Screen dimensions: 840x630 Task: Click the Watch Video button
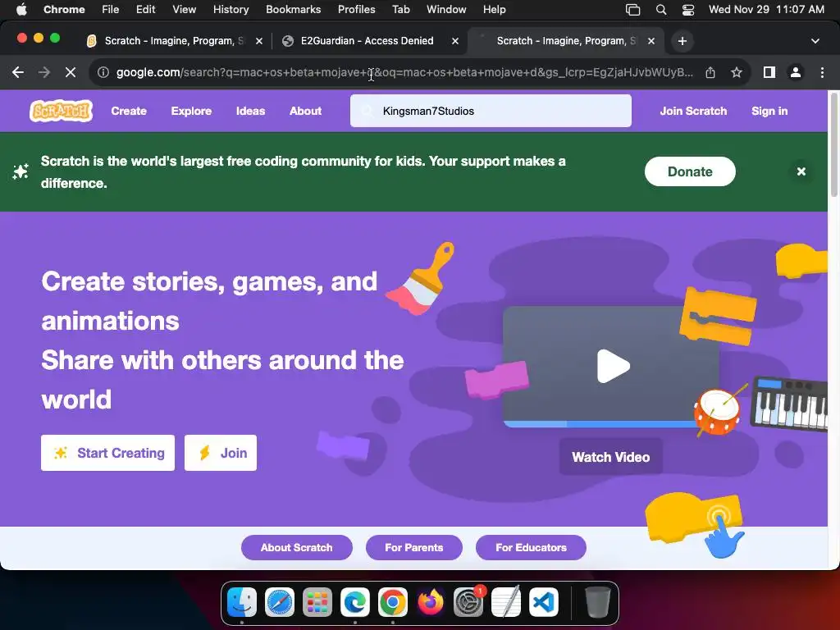tap(610, 457)
